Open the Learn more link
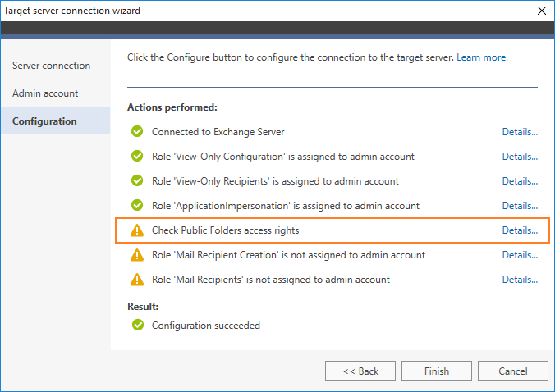 (x=482, y=57)
